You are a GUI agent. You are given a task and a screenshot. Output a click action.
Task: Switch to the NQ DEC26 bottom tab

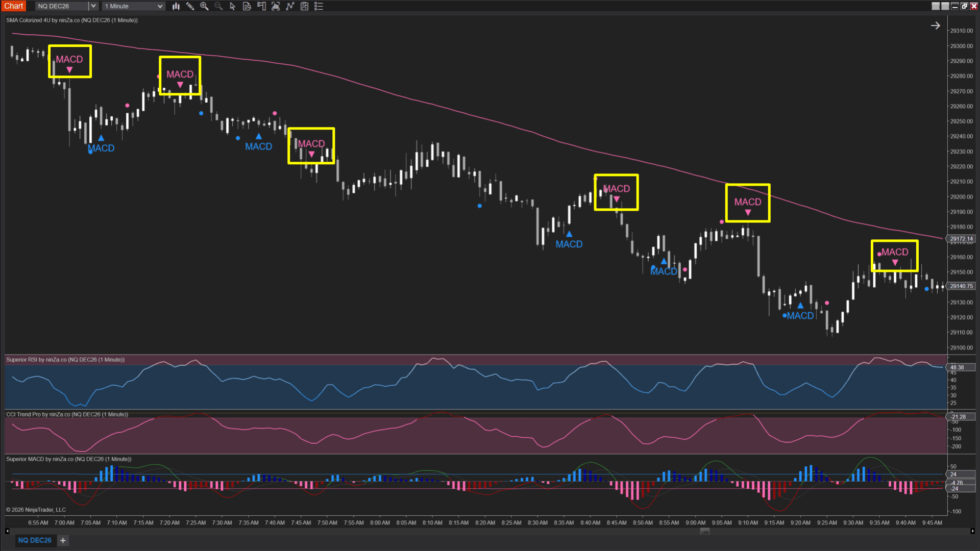click(35, 540)
